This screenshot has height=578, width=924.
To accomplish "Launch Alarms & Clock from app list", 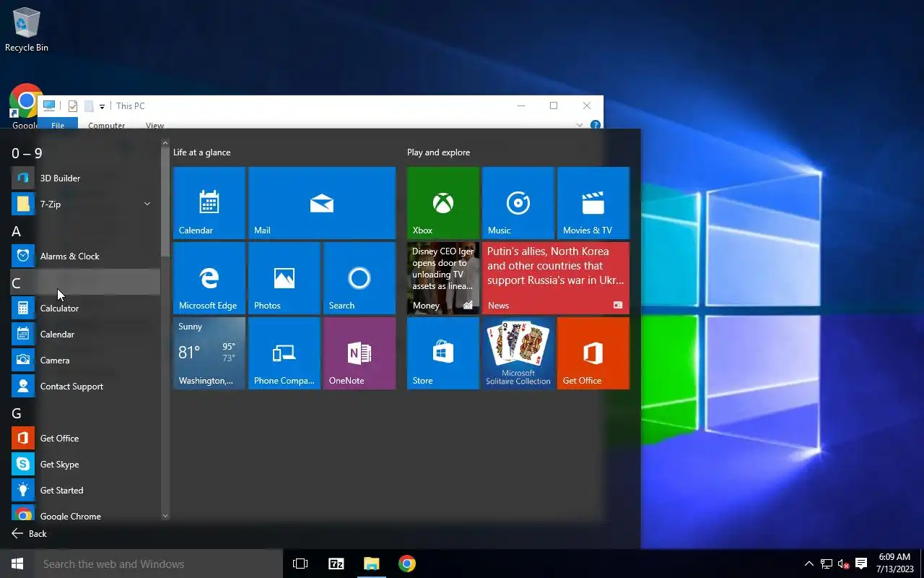I will [85, 256].
